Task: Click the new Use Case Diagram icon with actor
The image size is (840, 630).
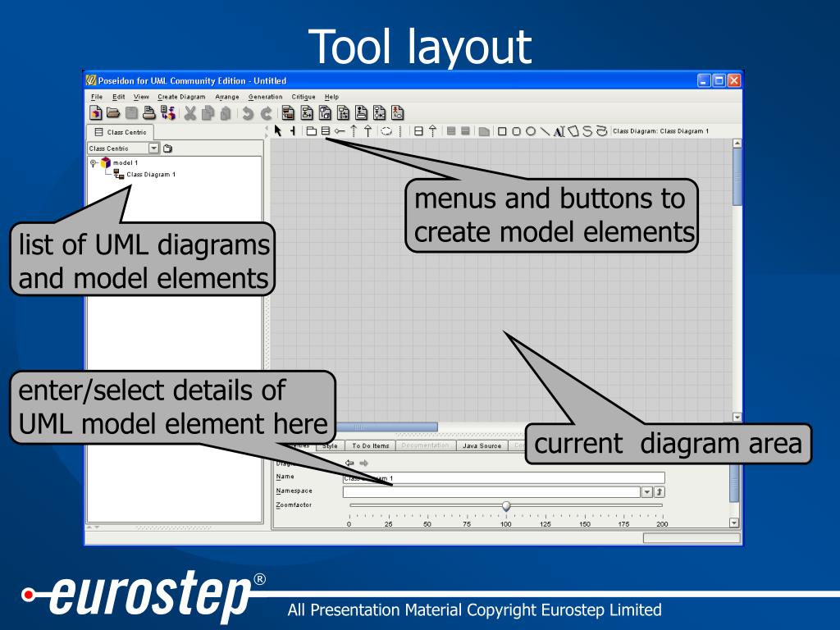Action: [398, 112]
